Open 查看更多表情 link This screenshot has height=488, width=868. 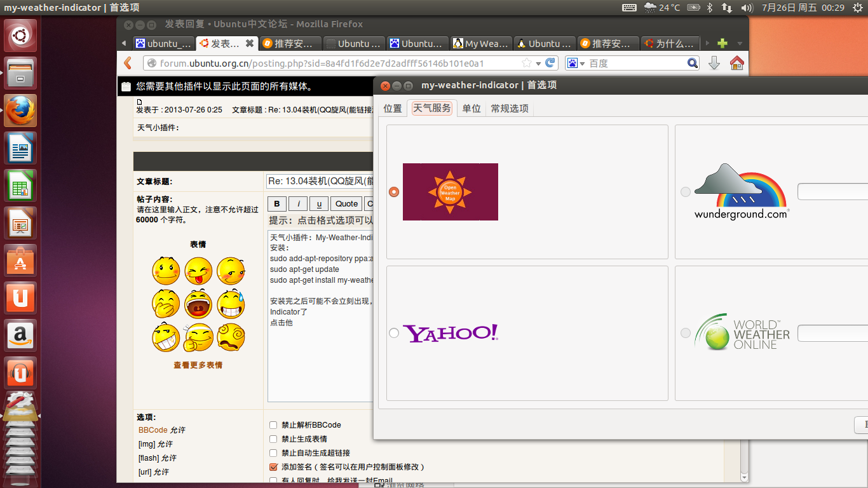[x=198, y=365]
